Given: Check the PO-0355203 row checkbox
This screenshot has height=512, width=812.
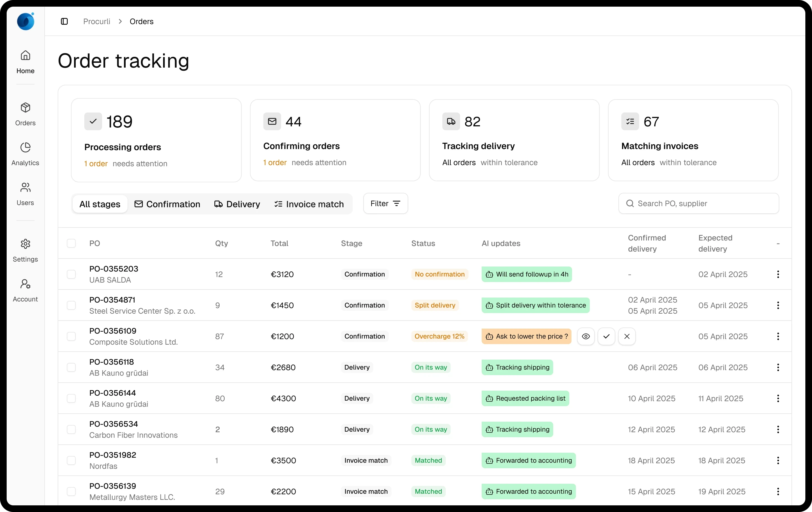Looking at the screenshot, I should click(x=71, y=274).
